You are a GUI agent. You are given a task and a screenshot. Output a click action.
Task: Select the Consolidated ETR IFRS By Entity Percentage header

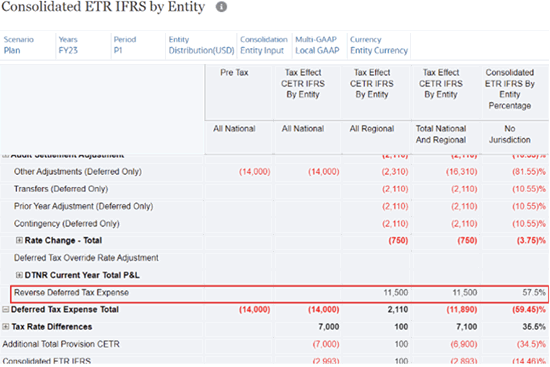[x=510, y=89]
